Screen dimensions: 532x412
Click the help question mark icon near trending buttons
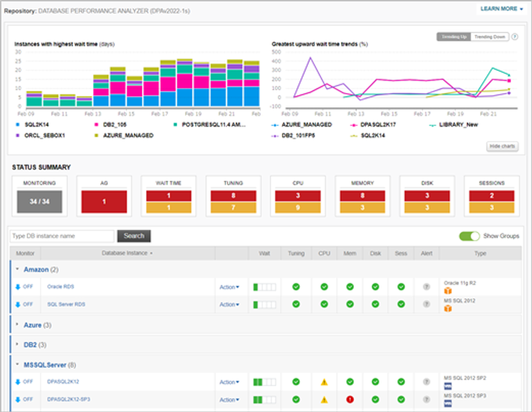(x=514, y=37)
